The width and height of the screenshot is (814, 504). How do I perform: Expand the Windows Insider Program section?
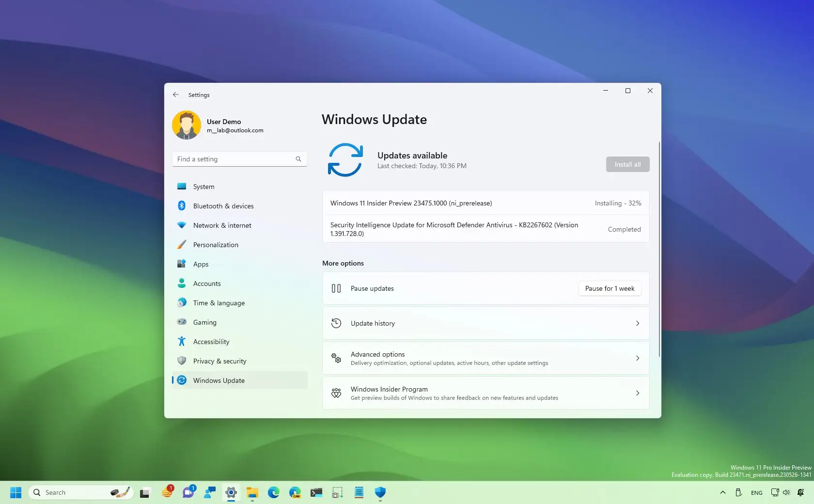pos(485,393)
